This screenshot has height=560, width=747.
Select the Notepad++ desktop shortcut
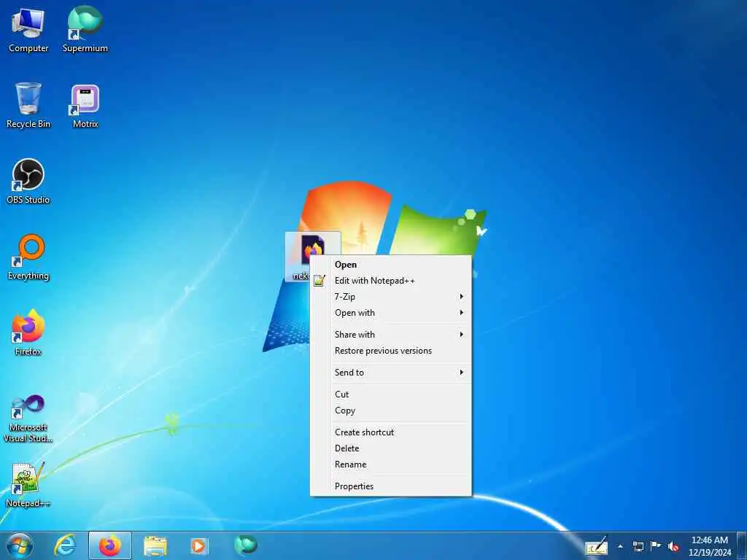28,485
